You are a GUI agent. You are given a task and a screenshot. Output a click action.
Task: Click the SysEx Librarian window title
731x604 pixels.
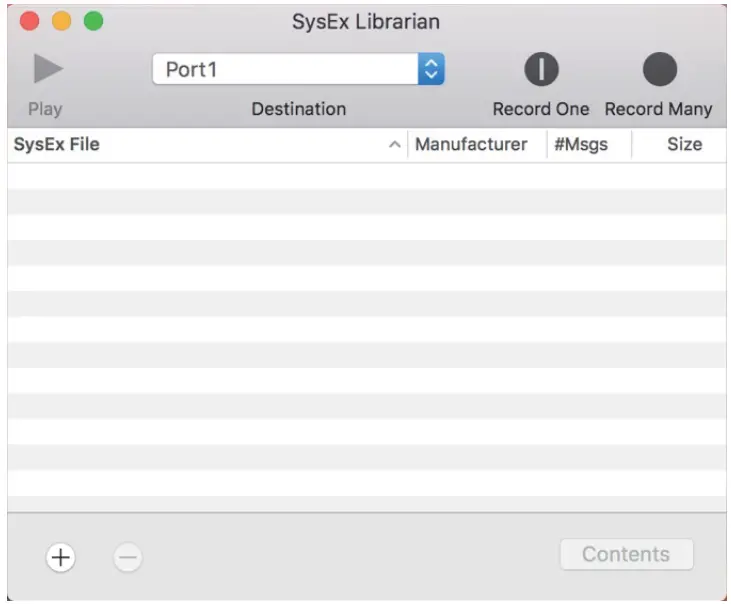point(366,21)
